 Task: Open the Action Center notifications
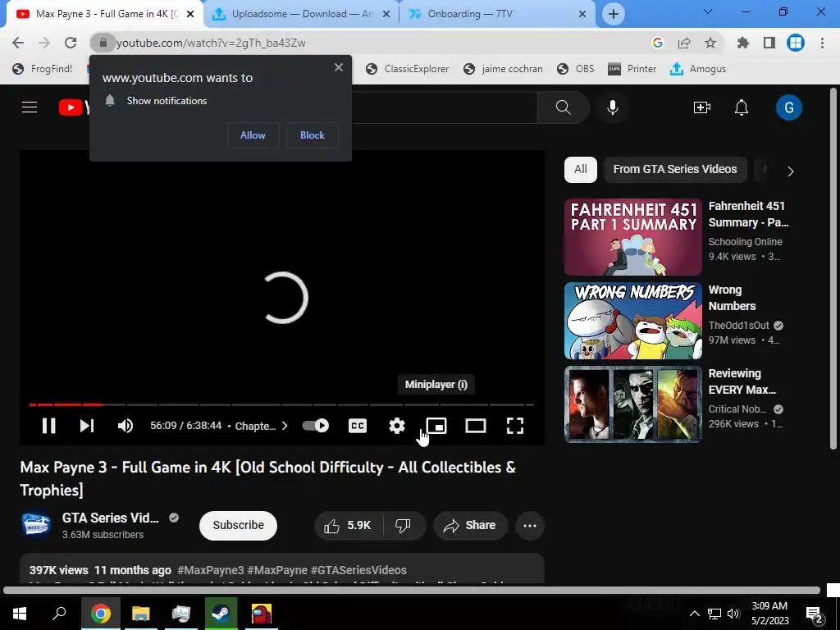click(x=815, y=614)
